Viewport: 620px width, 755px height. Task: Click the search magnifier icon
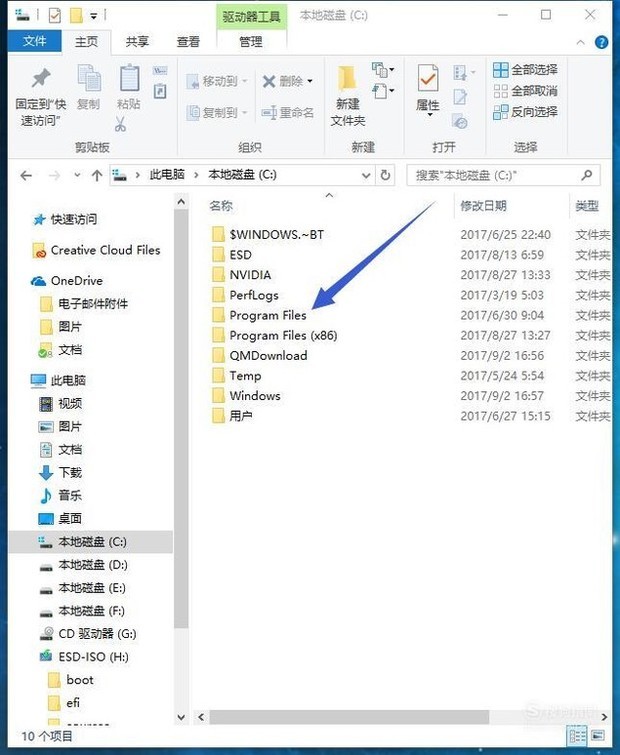587,175
